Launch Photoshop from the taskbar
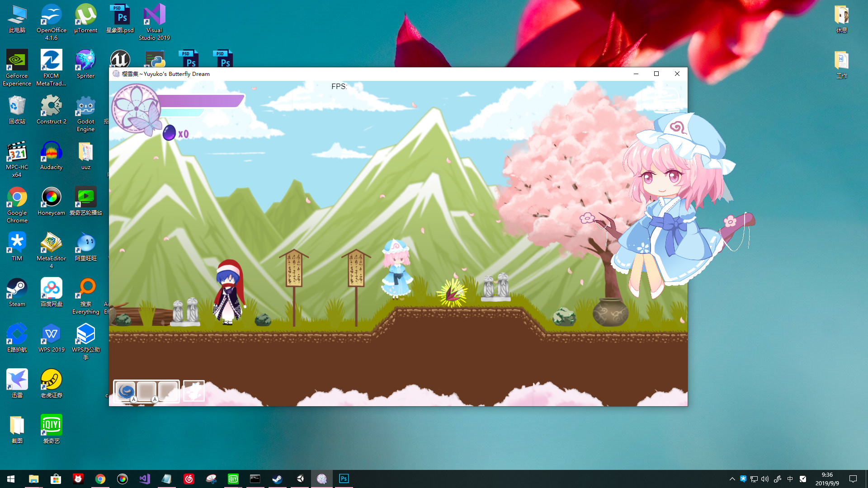This screenshot has height=488, width=868. (x=344, y=479)
